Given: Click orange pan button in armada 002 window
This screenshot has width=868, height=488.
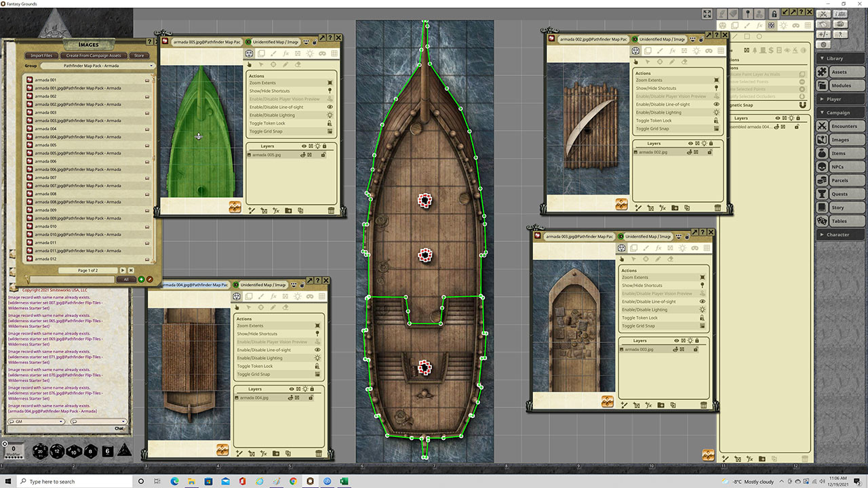Looking at the screenshot, I should pos(621,204).
